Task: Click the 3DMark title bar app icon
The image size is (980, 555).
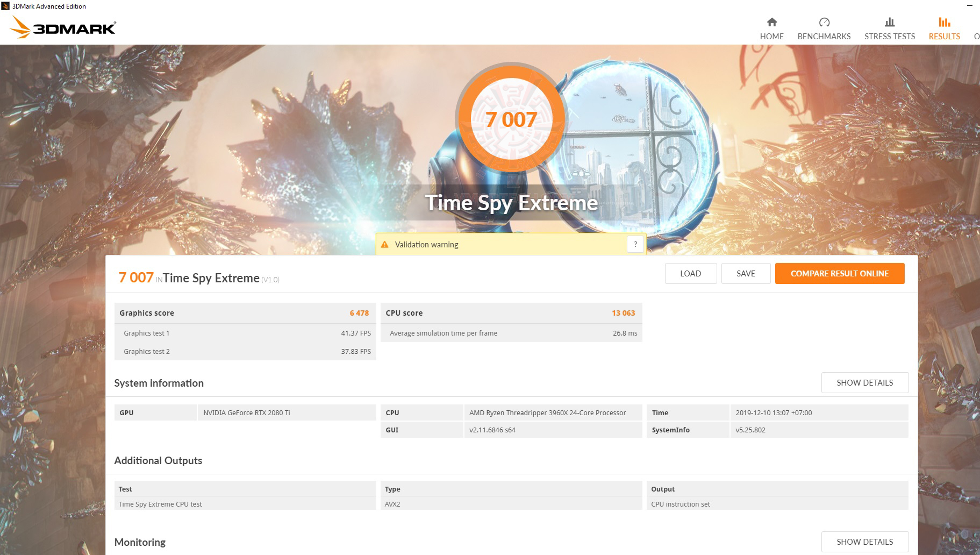Action: (5, 6)
